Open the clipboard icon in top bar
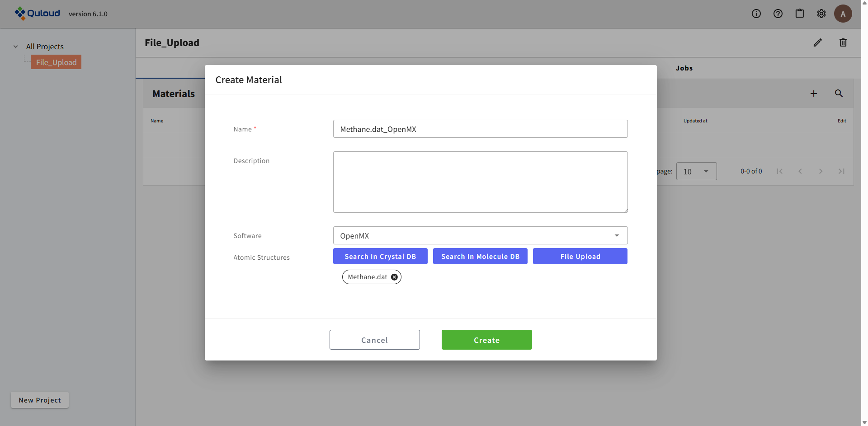 pos(800,14)
